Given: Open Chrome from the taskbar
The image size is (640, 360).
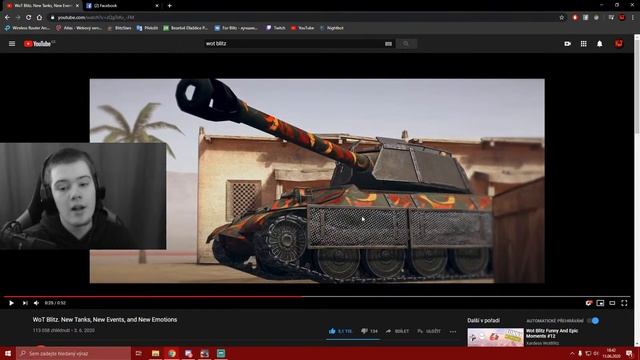Looking at the screenshot, I should coord(172,353).
